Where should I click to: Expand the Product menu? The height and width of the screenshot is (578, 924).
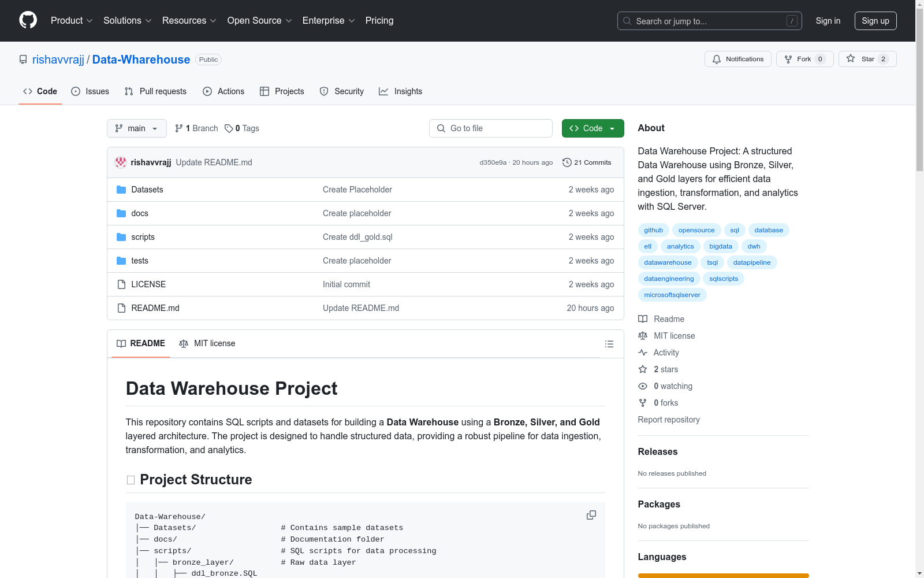tap(72, 21)
